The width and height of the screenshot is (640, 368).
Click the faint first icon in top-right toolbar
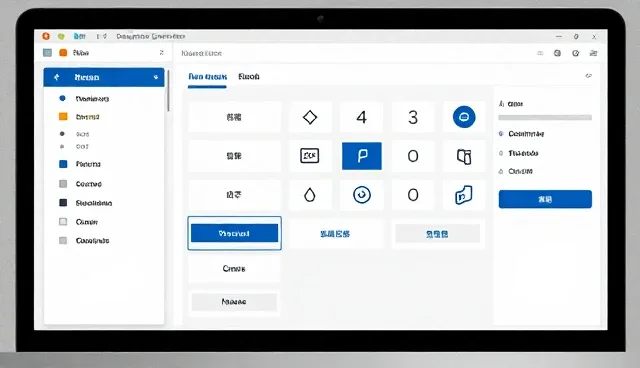540,53
